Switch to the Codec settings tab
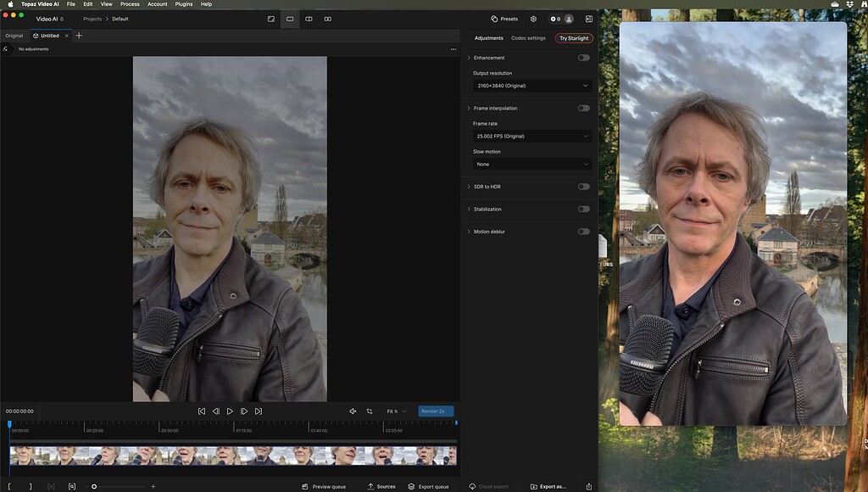The height and width of the screenshot is (492, 868). pyautogui.click(x=528, y=38)
